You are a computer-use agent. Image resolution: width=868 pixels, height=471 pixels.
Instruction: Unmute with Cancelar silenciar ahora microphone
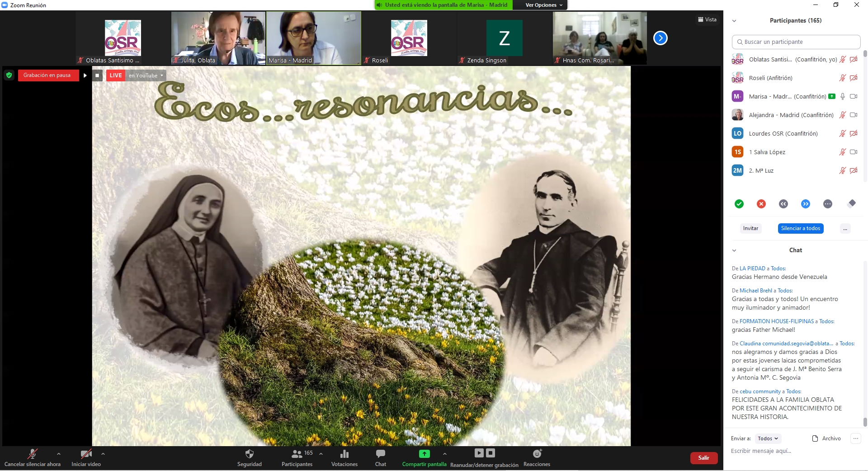[x=32, y=457]
